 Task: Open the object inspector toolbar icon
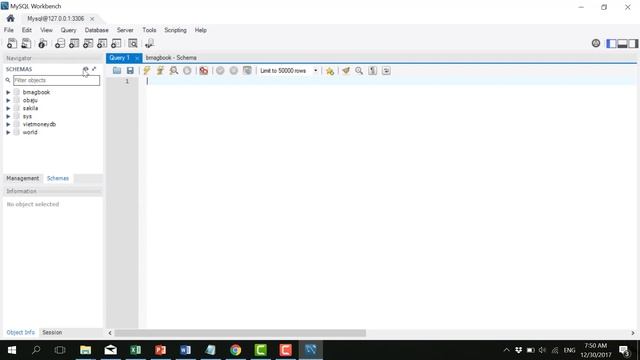point(42,43)
